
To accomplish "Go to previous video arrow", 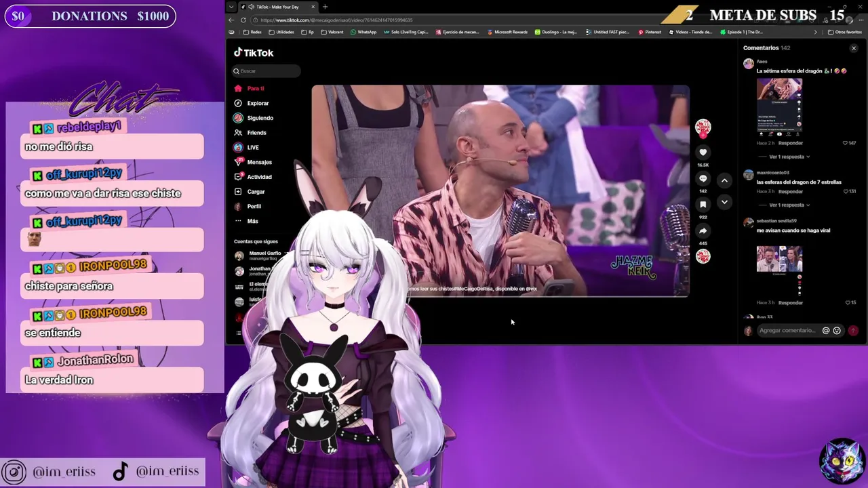I will point(724,181).
